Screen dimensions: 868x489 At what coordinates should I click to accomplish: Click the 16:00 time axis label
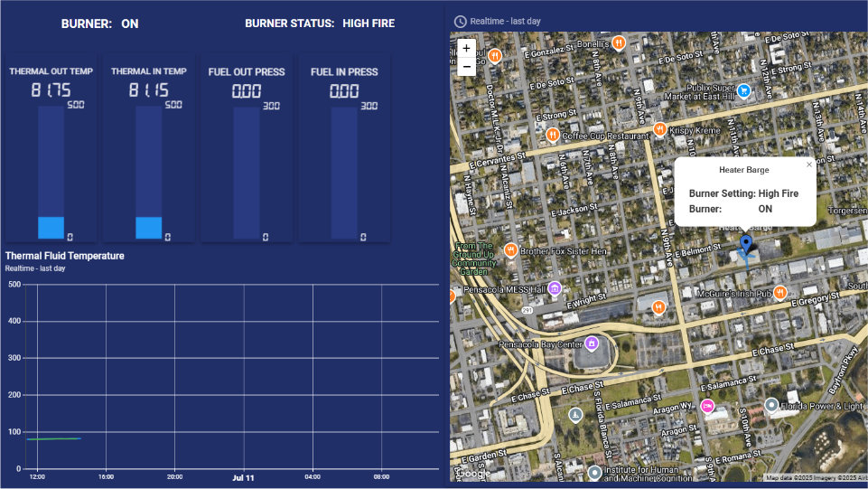[106, 477]
